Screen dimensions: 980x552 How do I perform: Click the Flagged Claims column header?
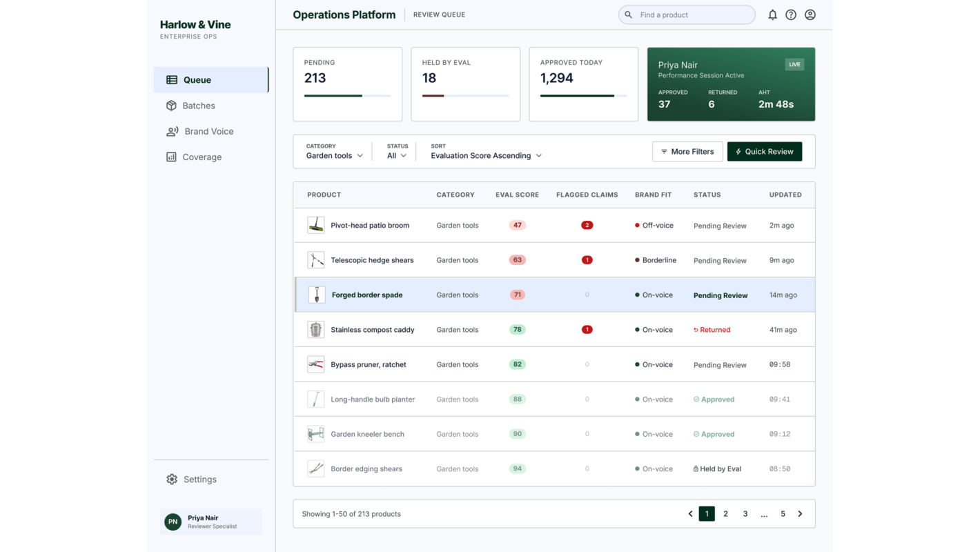click(587, 195)
